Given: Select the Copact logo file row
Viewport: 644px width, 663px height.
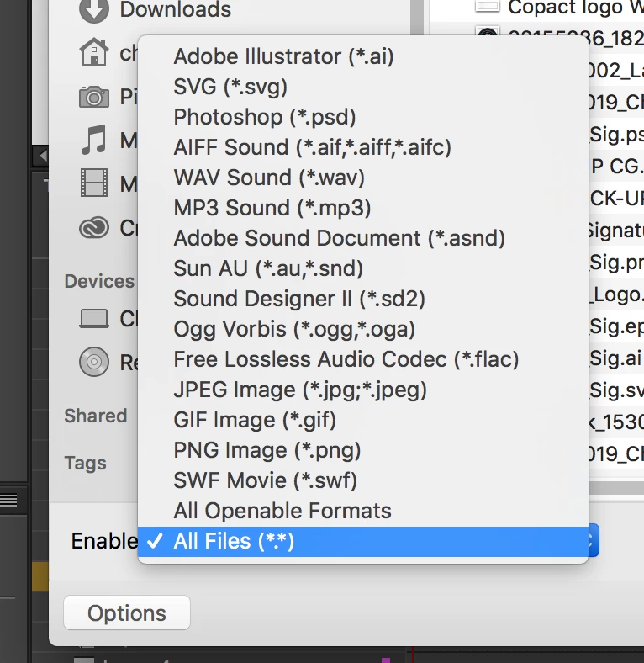Looking at the screenshot, I should pos(558,8).
